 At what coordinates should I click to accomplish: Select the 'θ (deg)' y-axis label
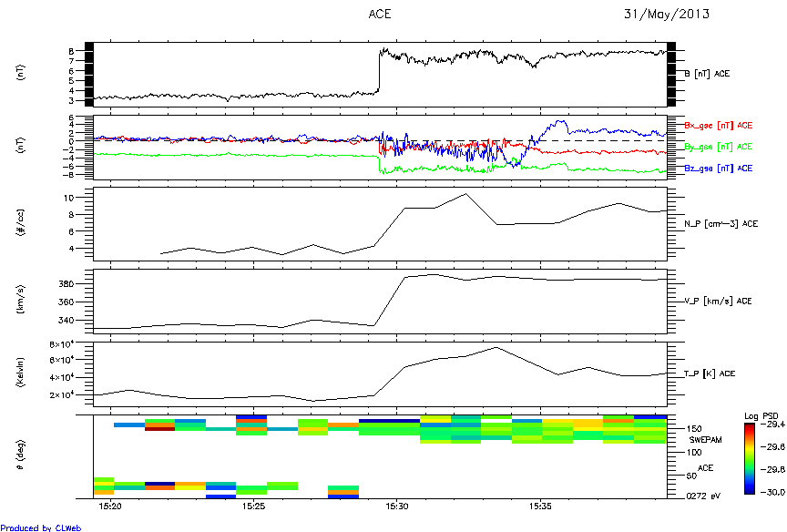[21, 455]
